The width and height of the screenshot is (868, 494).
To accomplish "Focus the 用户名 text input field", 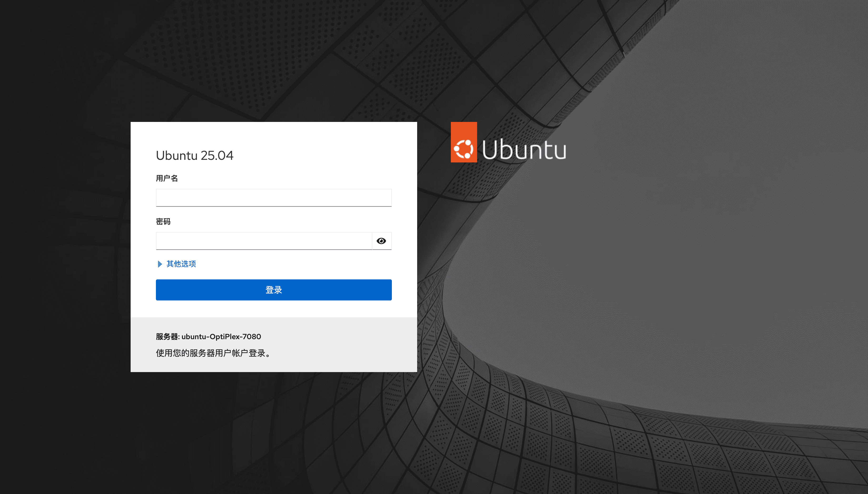I will [274, 198].
